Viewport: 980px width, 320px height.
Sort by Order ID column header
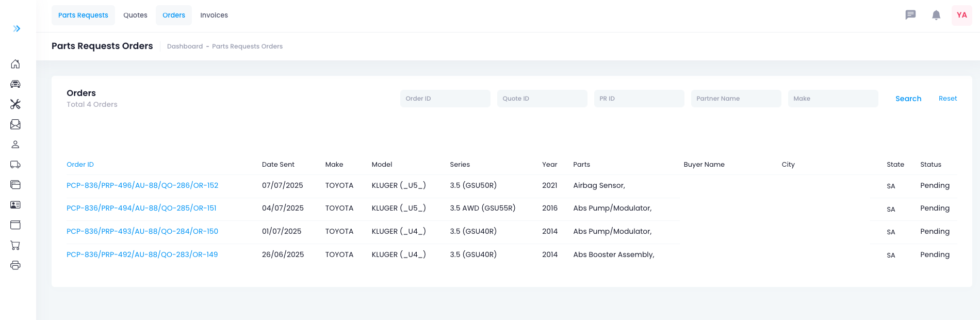coord(80,165)
